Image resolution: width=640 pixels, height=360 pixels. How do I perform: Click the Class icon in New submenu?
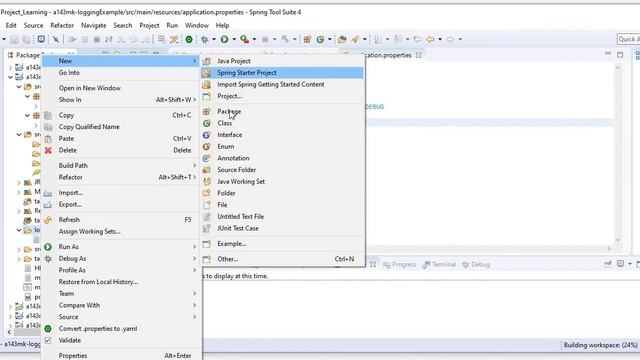click(x=207, y=123)
